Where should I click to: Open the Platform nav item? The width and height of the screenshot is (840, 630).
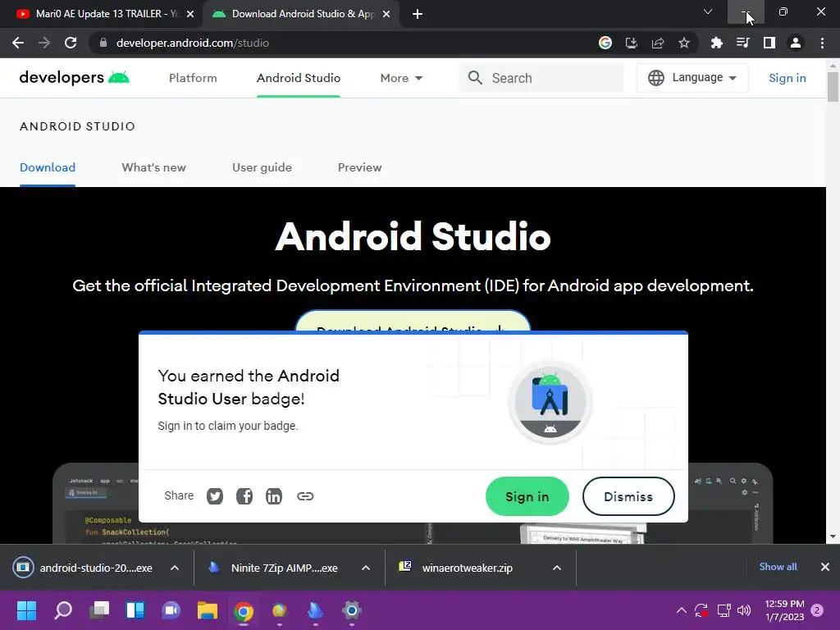pyautogui.click(x=193, y=78)
